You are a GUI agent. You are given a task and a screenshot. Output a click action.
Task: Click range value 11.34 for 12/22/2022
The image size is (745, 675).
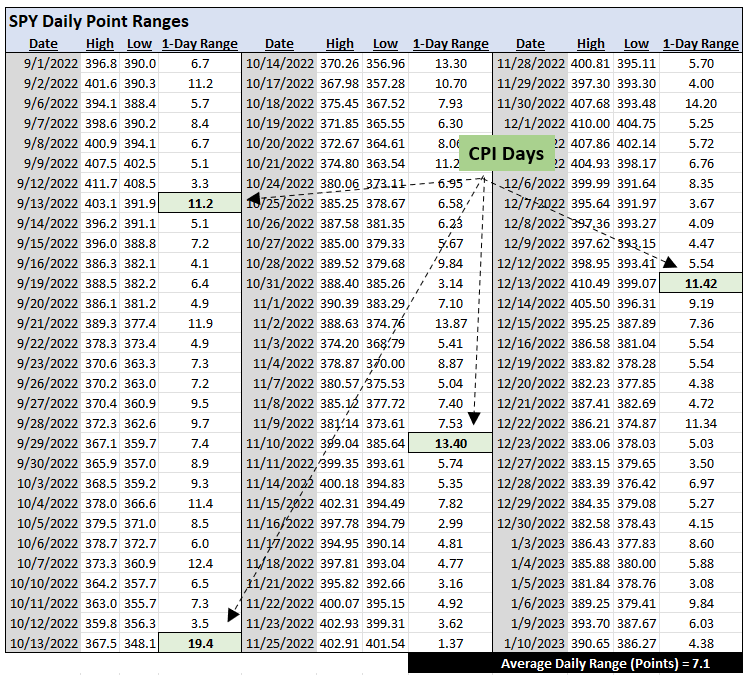(x=701, y=423)
